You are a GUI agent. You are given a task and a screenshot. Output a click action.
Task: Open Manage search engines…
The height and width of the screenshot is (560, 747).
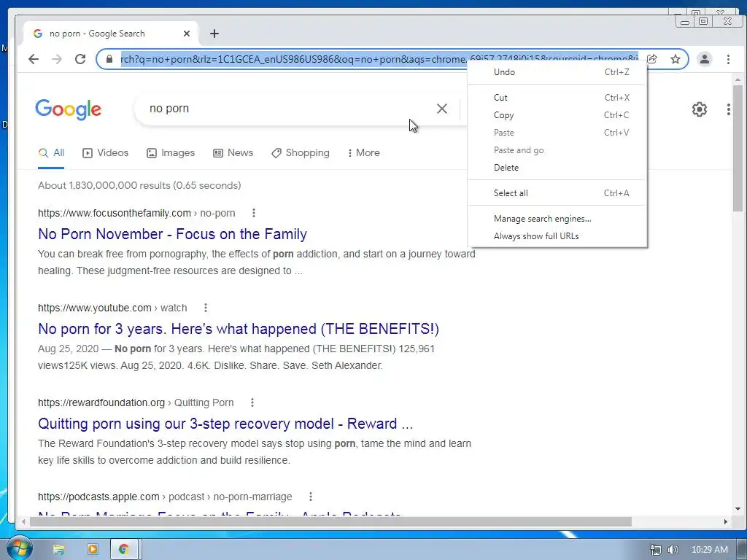[557, 219]
